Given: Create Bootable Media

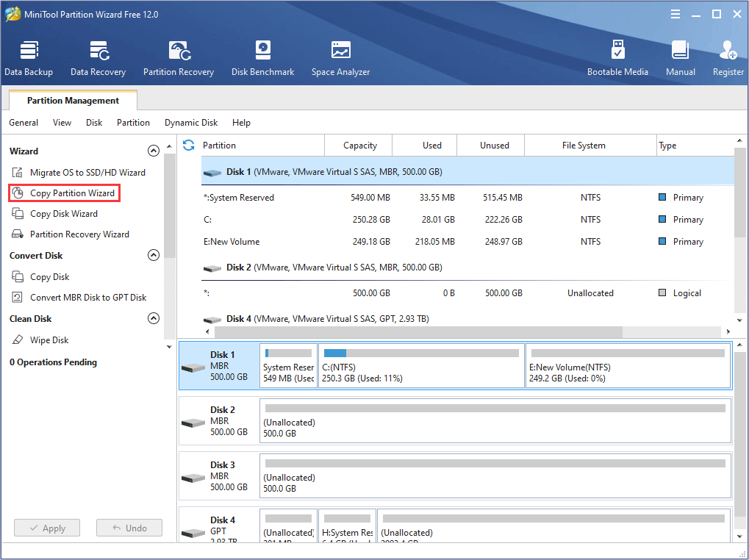Looking at the screenshot, I should click(617, 59).
